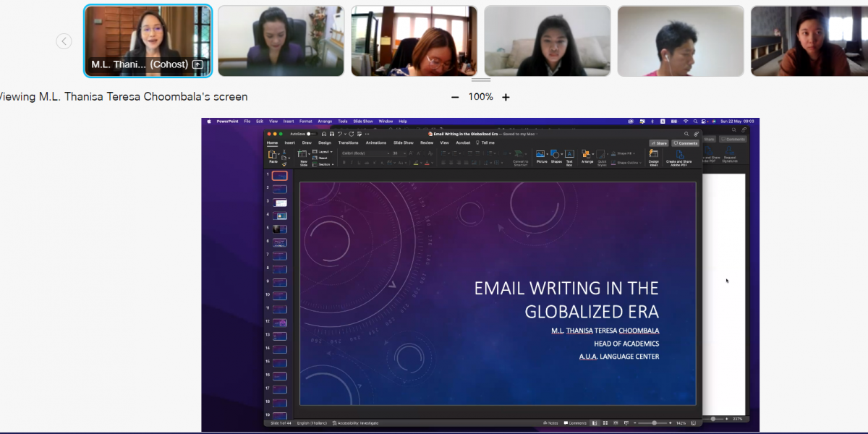Open the Shapes gallery icon

556,156
